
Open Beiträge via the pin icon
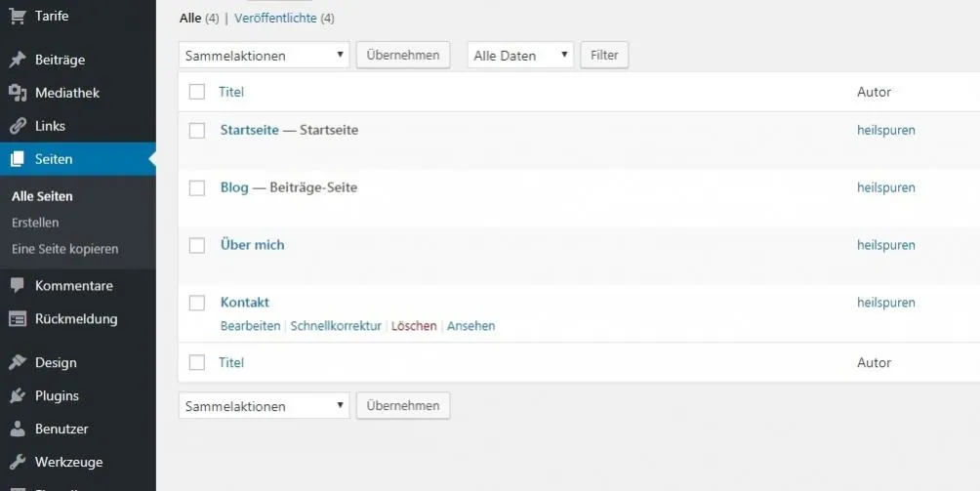(x=18, y=60)
